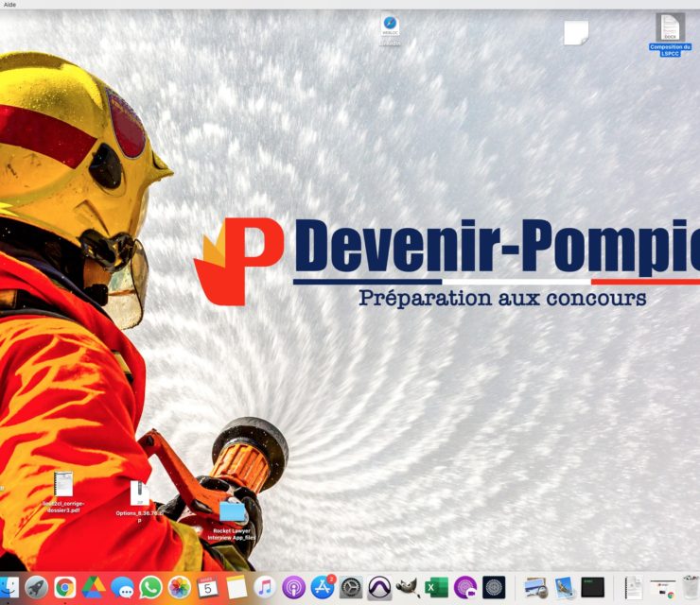Image resolution: width=700 pixels, height=605 pixels.
Task: Open System Preferences gear icon
Action: 351,587
